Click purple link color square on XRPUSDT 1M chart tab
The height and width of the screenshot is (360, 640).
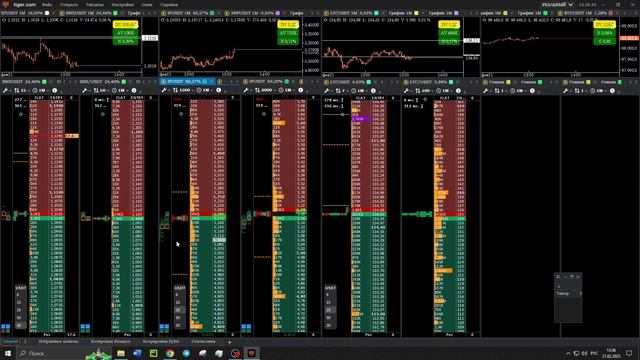(278, 13)
